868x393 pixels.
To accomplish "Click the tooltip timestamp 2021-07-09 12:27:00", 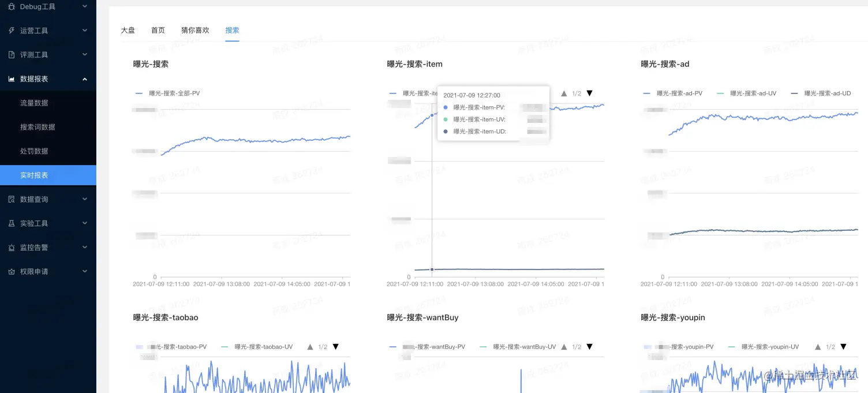I will coord(472,95).
